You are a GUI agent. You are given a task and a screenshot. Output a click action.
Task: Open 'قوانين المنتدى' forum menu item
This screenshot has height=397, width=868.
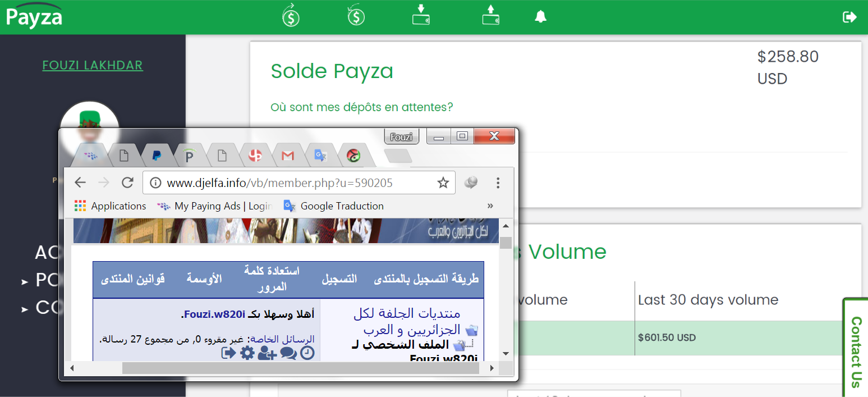click(133, 279)
